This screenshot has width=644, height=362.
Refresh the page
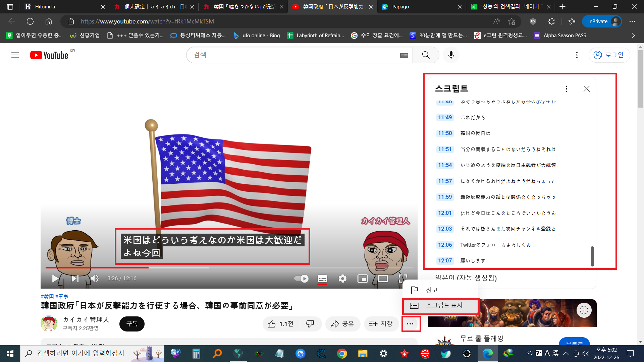(x=30, y=21)
